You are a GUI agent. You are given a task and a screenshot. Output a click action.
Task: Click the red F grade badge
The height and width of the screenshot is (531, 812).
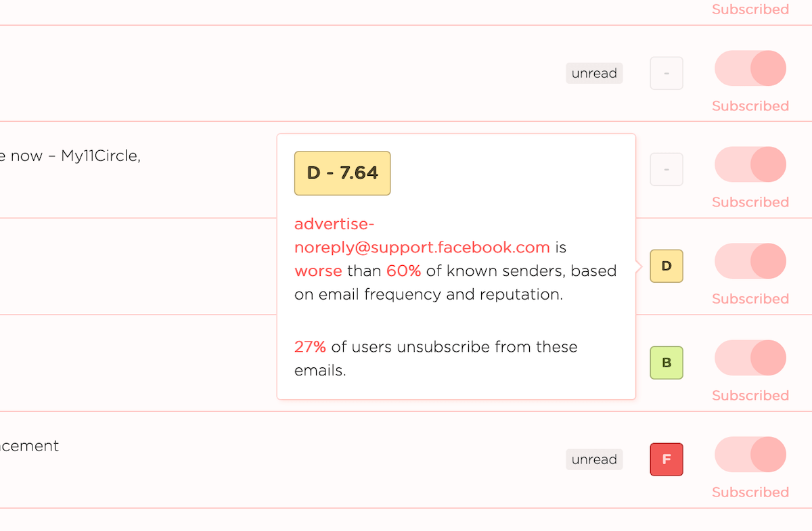coord(666,459)
